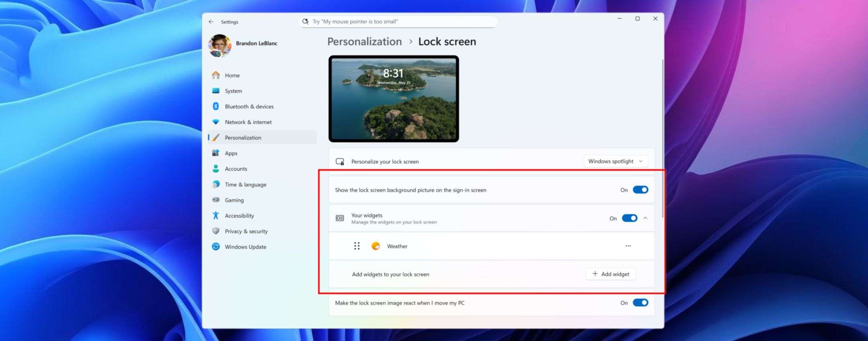
Task: Click the Accounts person icon
Action: (x=216, y=168)
